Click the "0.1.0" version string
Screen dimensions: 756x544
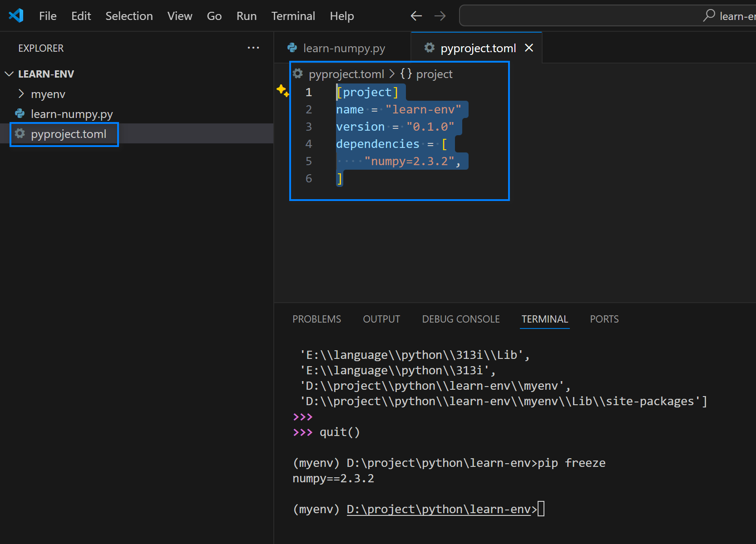click(430, 127)
